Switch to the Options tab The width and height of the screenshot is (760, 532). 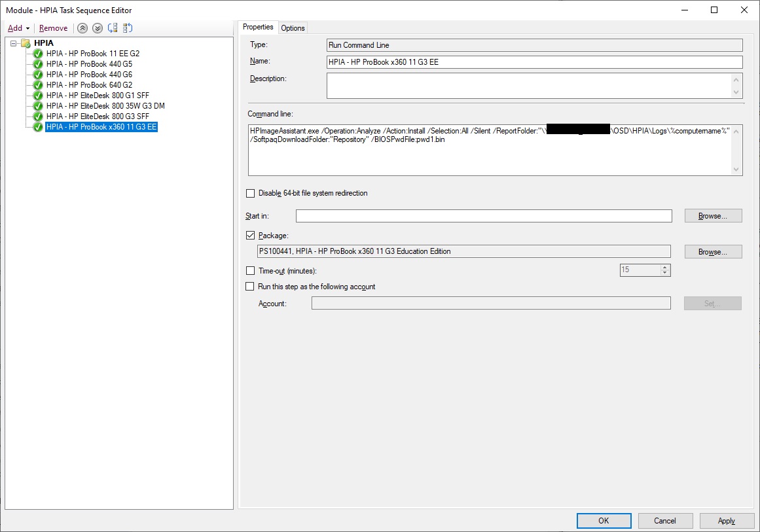293,27
